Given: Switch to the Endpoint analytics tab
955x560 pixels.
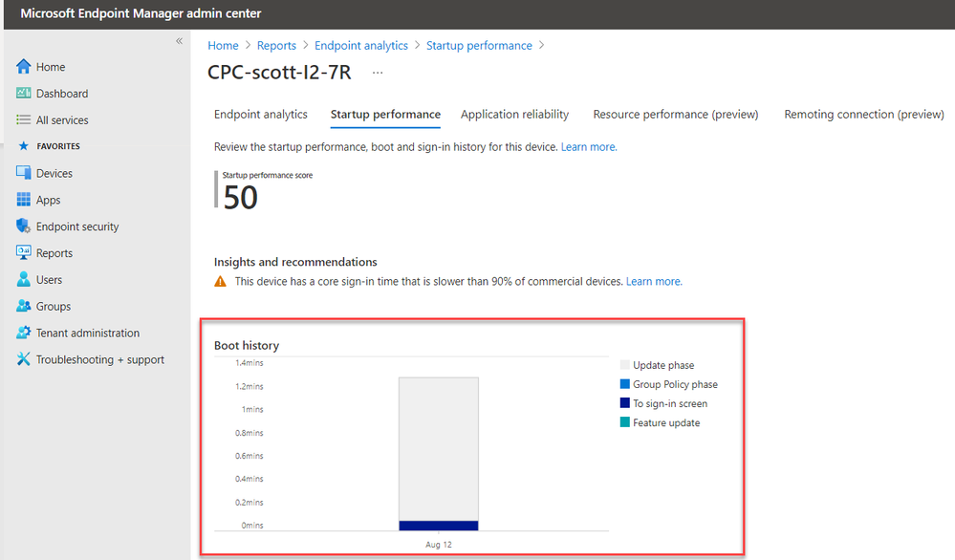Looking at the screenshot, I should [261, 115].
